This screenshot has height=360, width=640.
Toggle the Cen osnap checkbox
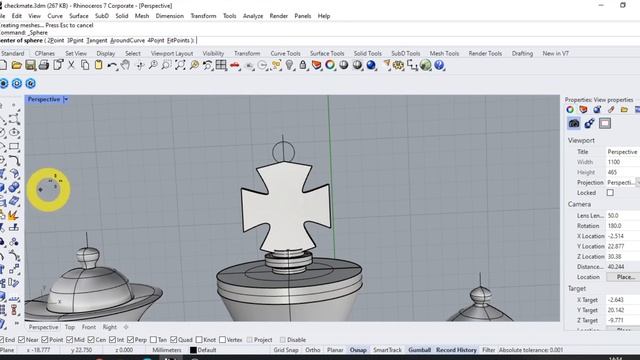[91, 340]
